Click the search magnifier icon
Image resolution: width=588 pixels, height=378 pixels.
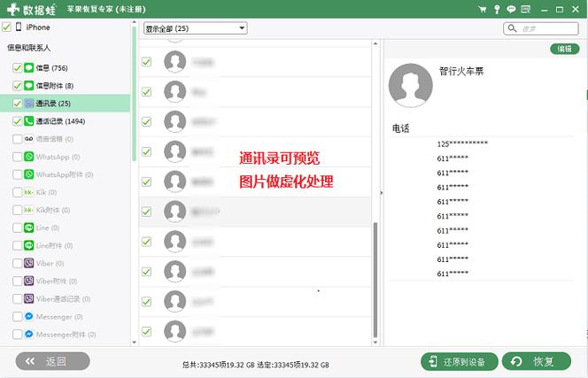512,28
